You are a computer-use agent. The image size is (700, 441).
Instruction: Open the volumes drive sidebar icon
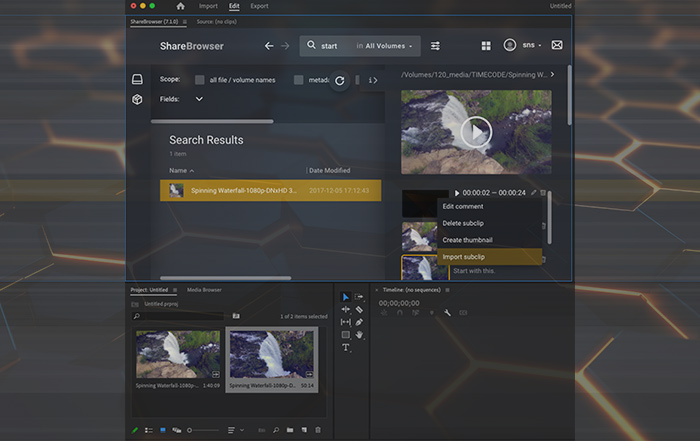[x=137, y=79]
